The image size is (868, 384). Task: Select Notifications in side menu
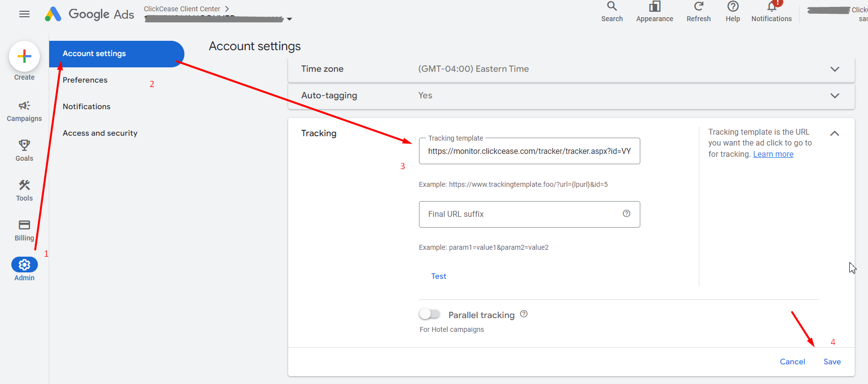click(87, 107)
